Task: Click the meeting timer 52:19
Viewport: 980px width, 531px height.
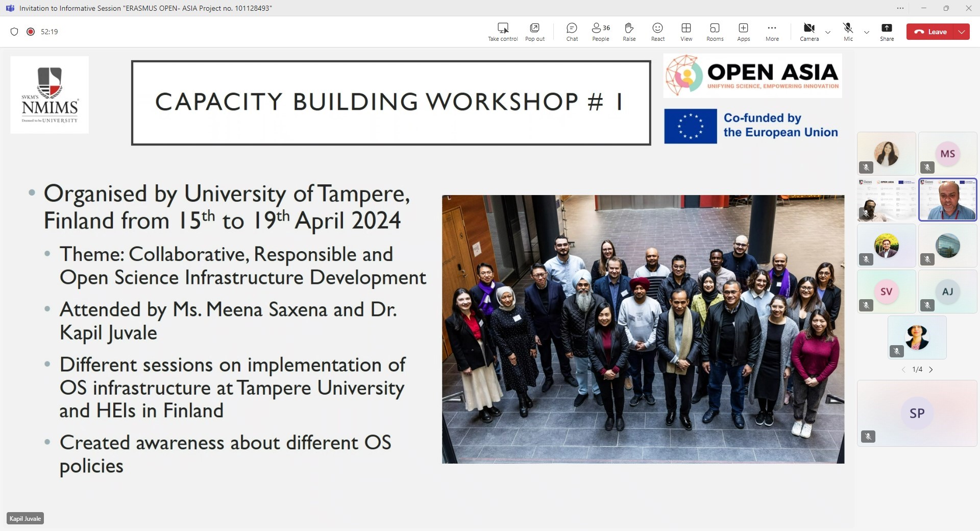Action: 49,32
